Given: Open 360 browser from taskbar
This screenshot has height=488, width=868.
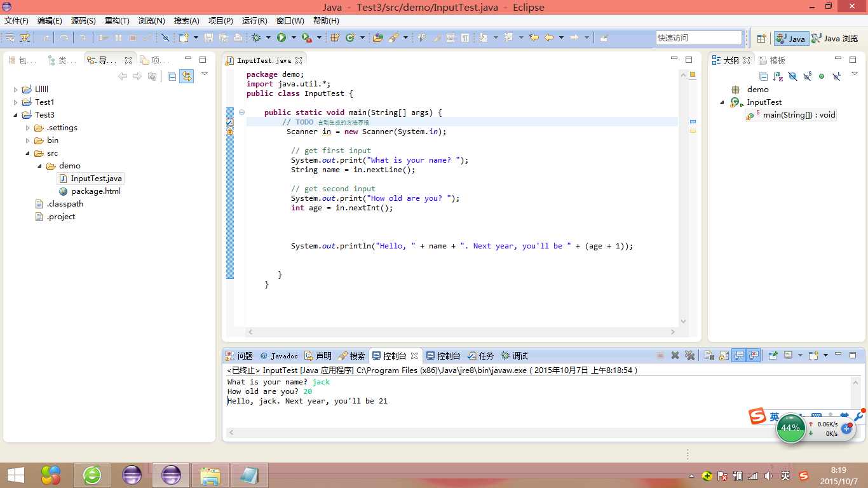Looking at the screenshot, I should [92, 475].
